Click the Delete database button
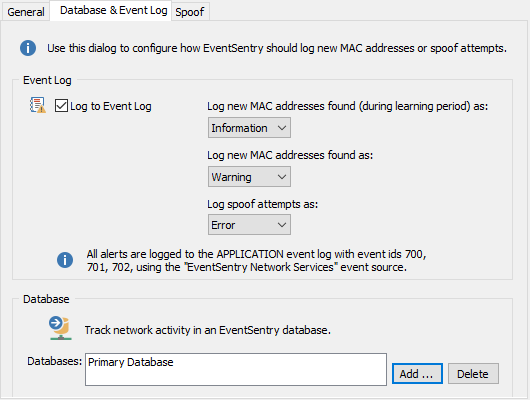This screenshot has height=400, width=530. point(473,374)
